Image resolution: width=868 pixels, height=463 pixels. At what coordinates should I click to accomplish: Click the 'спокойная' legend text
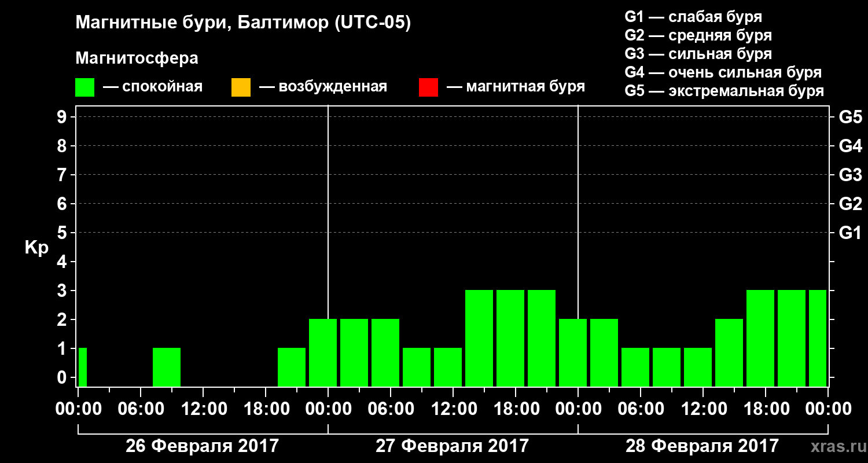pyautogui.click(x=163, y=87)
